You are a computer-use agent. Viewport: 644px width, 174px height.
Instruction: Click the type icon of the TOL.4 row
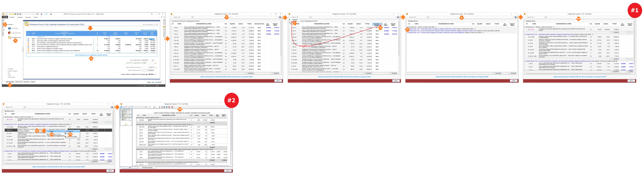point(28,45)
